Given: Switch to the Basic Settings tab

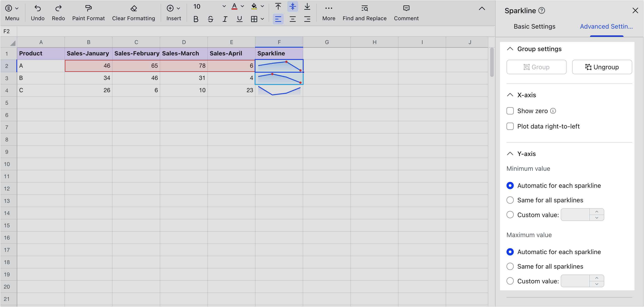Looking at the screenshot, I should [x=534, y=26].
